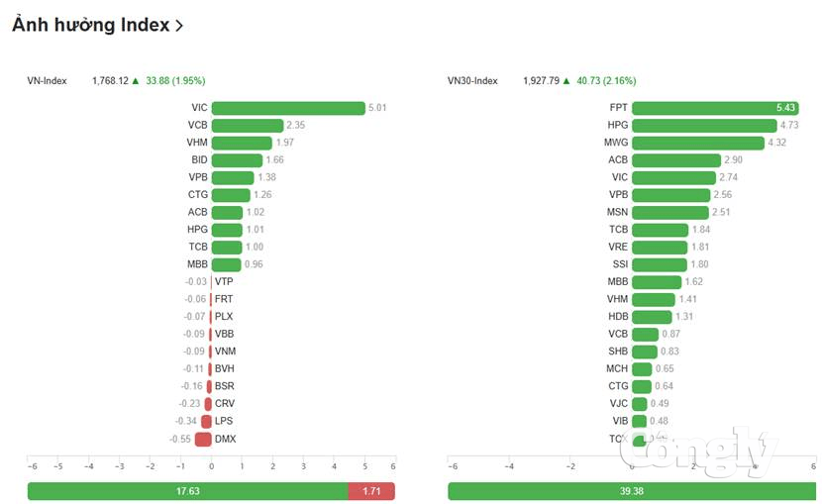The width and height of the screenshot is (822, 504).
Task: Click the red 1.71 summary bar segment
Action: point(371,491)
